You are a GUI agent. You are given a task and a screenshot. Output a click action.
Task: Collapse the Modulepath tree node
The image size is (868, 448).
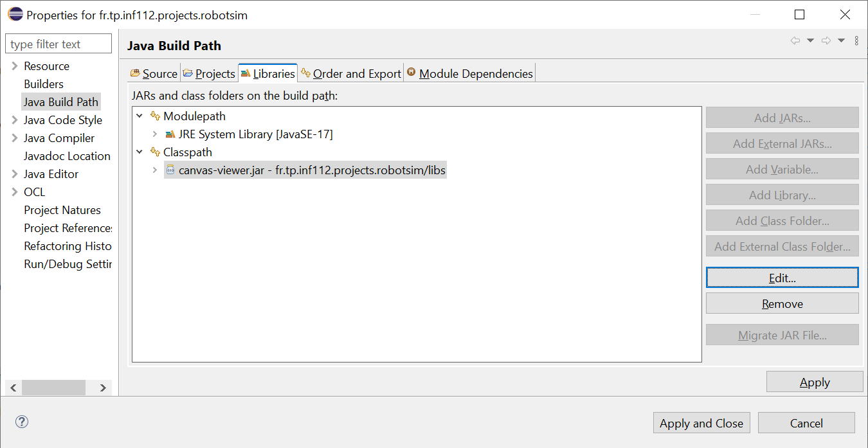pyautogui.click(x=140, y=116)
